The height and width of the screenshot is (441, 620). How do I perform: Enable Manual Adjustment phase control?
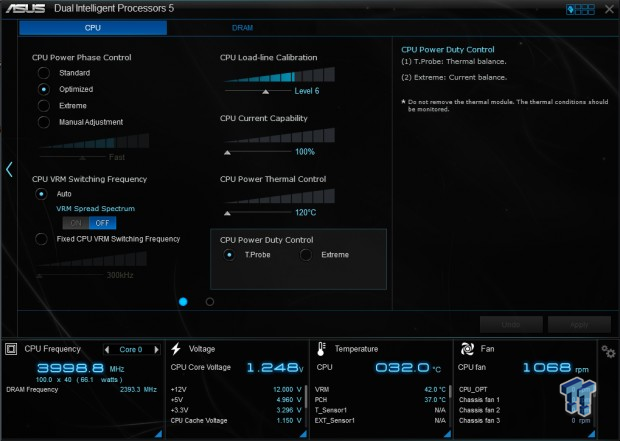[44, 122]
